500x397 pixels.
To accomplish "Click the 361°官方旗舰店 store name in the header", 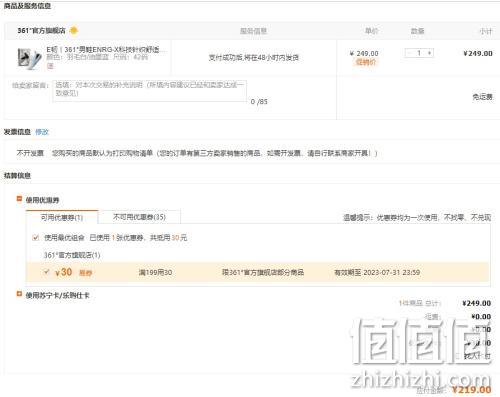I will pos(41,31).
